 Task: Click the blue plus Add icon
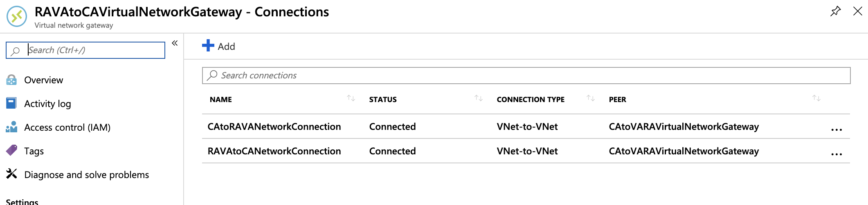[x=208, y=46]
